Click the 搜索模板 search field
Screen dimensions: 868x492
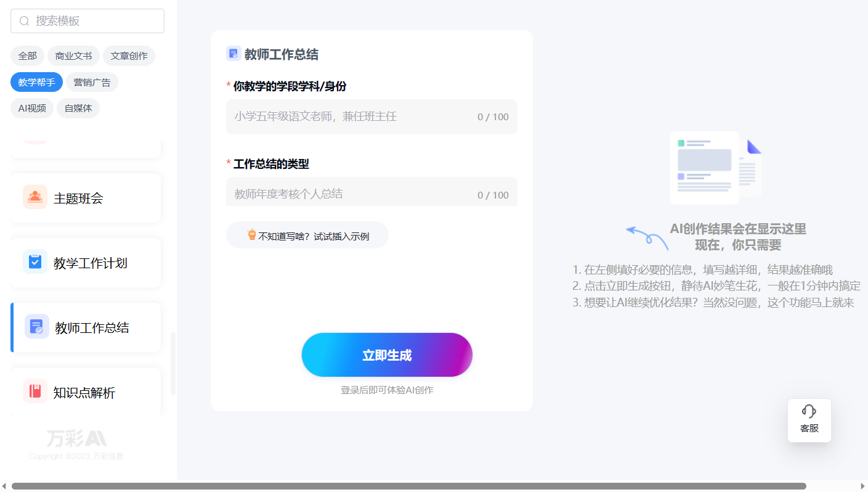point(87,21)
